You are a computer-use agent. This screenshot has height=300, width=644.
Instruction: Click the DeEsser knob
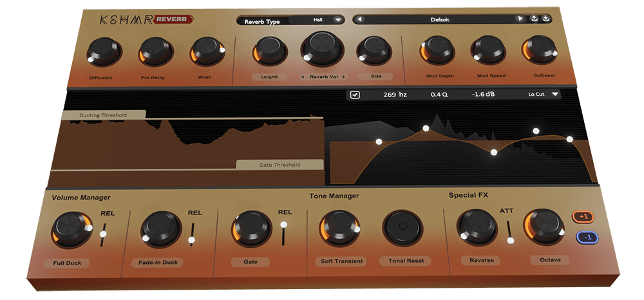tap(539, 49)
